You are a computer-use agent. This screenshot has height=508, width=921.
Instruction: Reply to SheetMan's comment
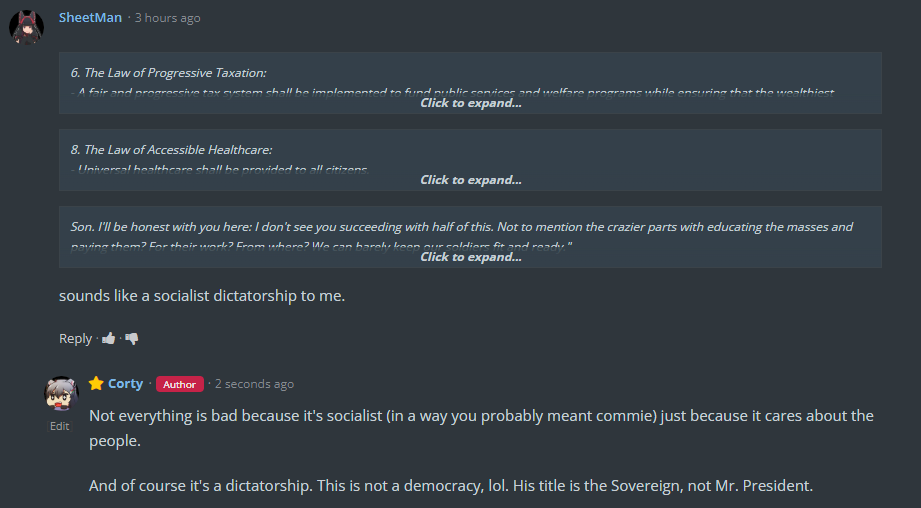coord(75,339)
